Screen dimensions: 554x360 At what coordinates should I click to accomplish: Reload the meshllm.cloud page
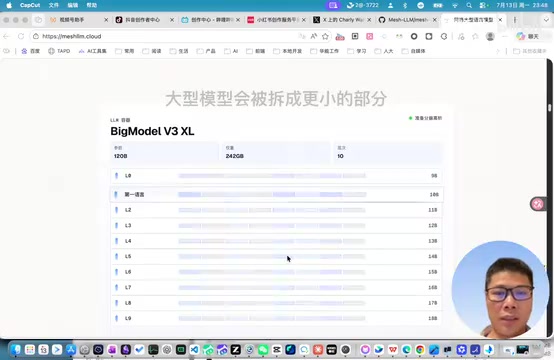(x=21, y=36)
